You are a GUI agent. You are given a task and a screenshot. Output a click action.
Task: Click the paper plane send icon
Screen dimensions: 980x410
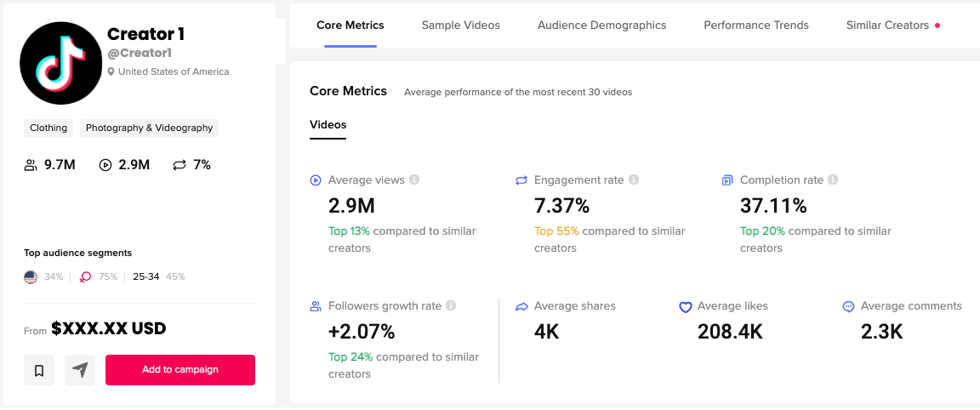coord(80,370)
